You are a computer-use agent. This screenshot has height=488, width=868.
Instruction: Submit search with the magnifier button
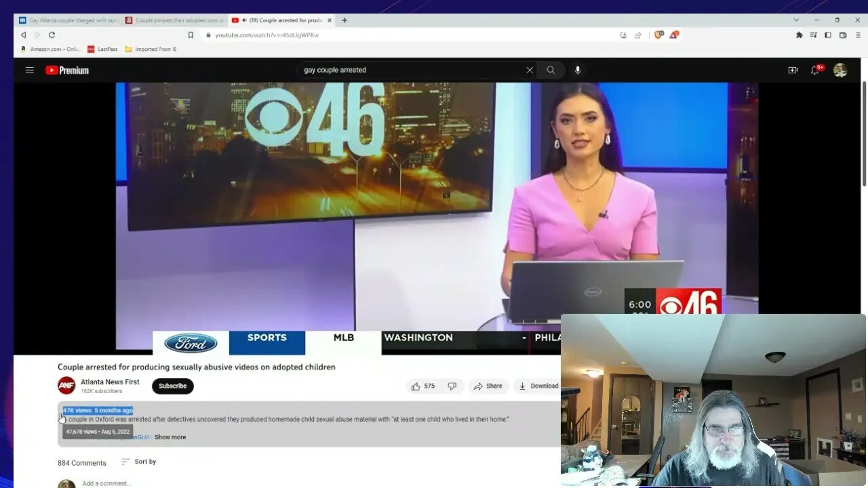[x=551, y=70]
